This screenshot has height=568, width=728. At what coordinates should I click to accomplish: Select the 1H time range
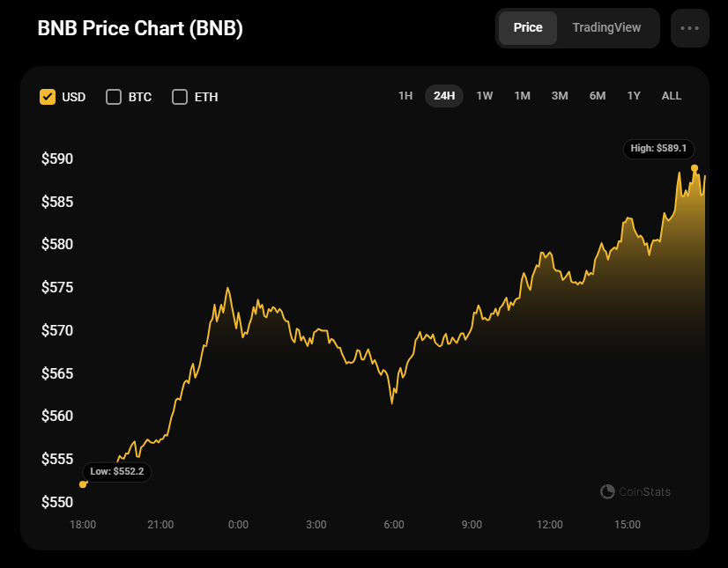pyautogui.click(x=405, y=96)
